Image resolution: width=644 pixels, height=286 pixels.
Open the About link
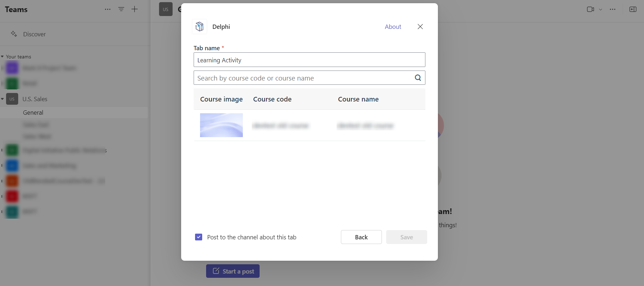[x=393, y=27]
